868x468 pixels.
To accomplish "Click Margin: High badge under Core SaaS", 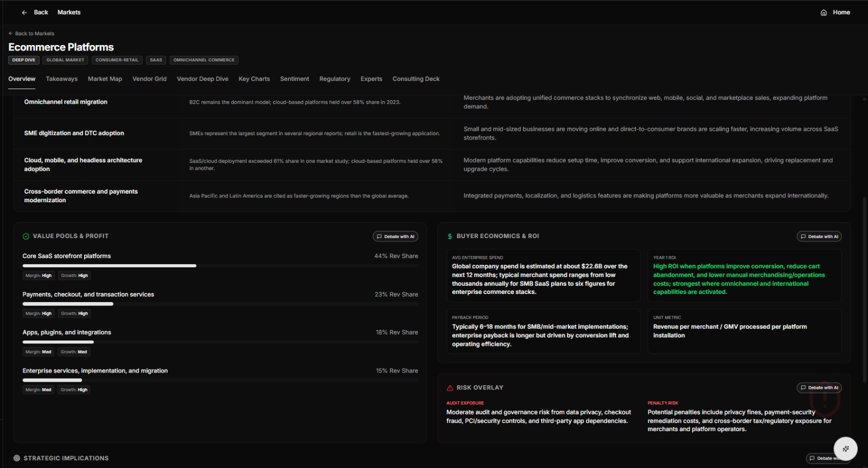I will point(39,275).
